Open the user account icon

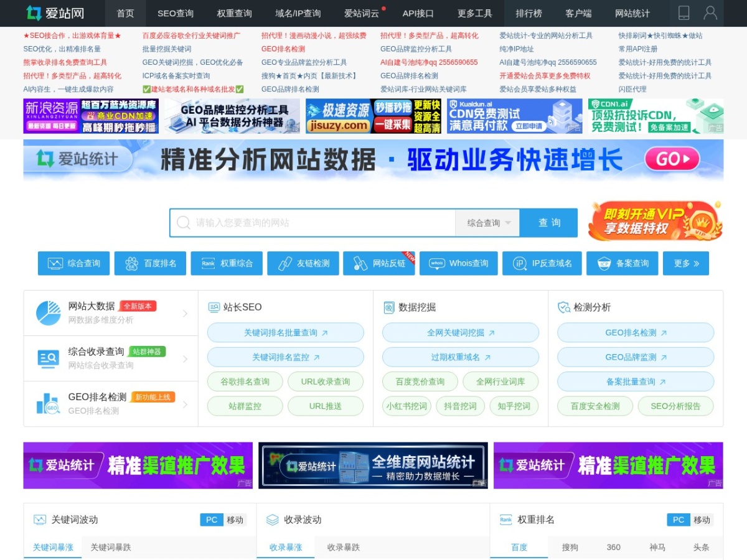710,13
